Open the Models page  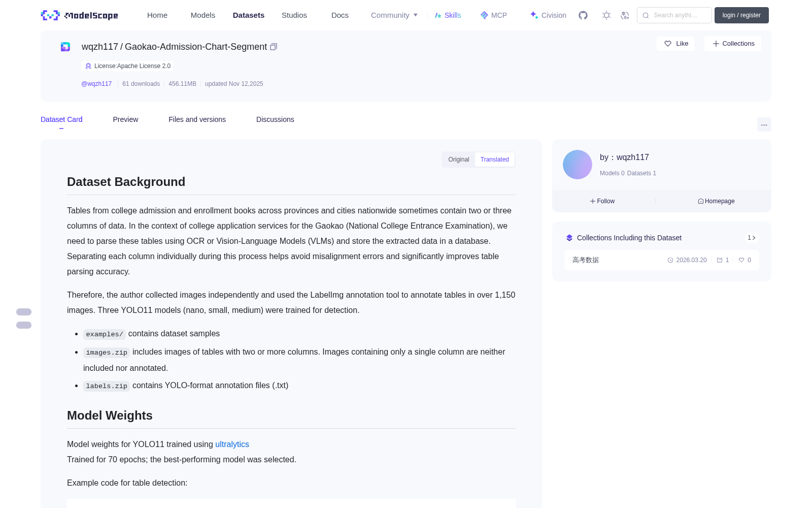click(203, 15)
